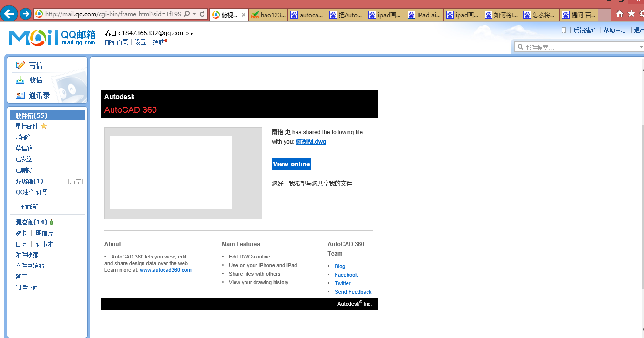Expand the account dropdown arrow after email address
Viewport: 644px width, 338px height.
click(192, 34)
